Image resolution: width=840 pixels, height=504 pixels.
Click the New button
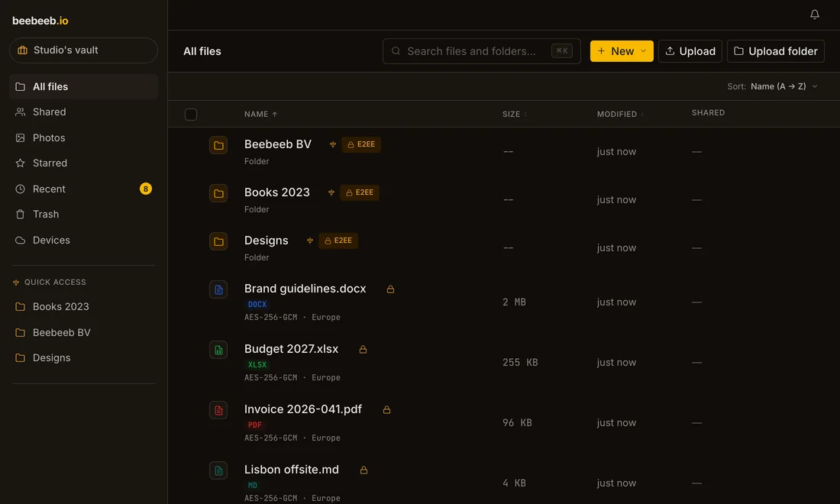pos(622,51)
